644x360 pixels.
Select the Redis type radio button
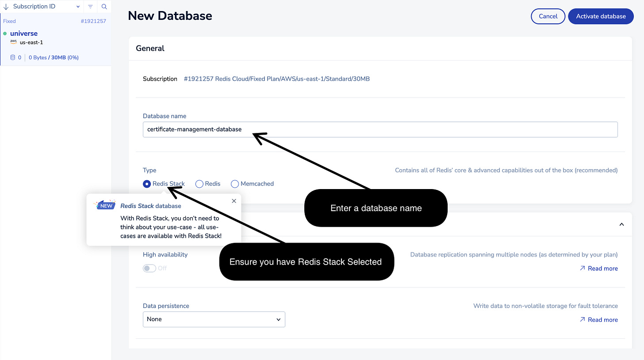click(x=199, y=184)
